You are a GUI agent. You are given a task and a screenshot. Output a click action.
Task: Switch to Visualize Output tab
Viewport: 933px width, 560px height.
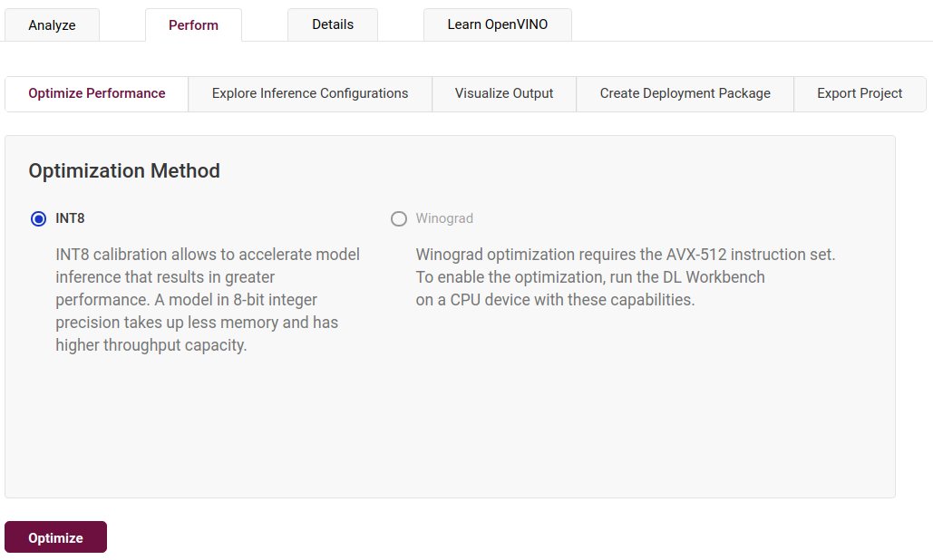coord(504,93)
